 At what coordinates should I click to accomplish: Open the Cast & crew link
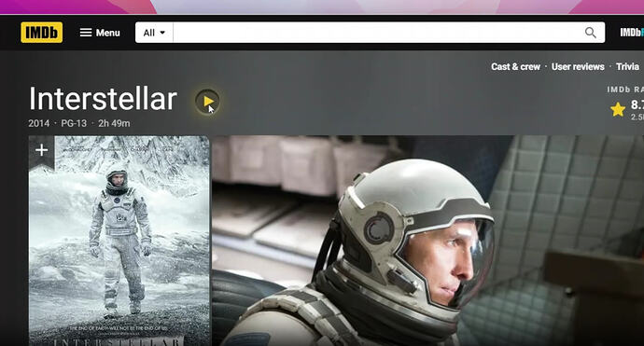(515, 66)
